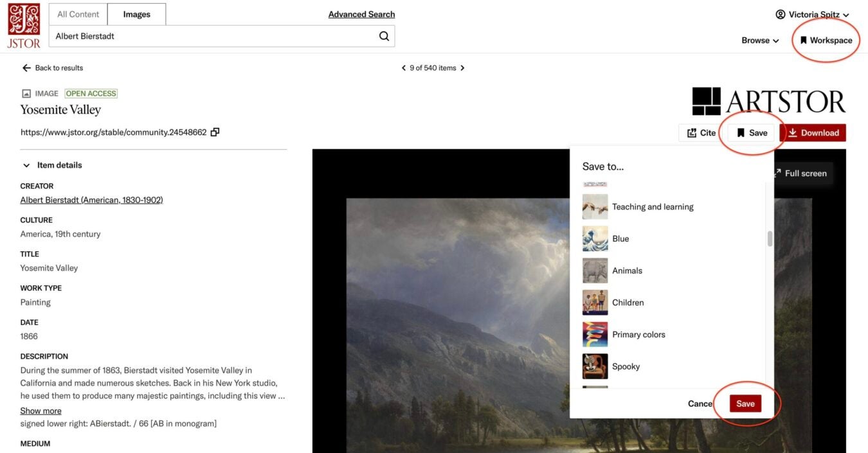Go back using the Back to results arrow
The image size is (868, 453).
click(x=26, y=67)
